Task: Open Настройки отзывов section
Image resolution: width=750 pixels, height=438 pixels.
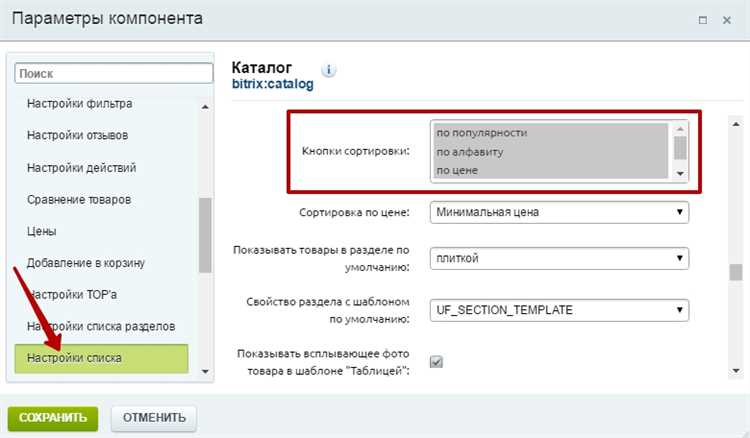Action: point(77,136)
